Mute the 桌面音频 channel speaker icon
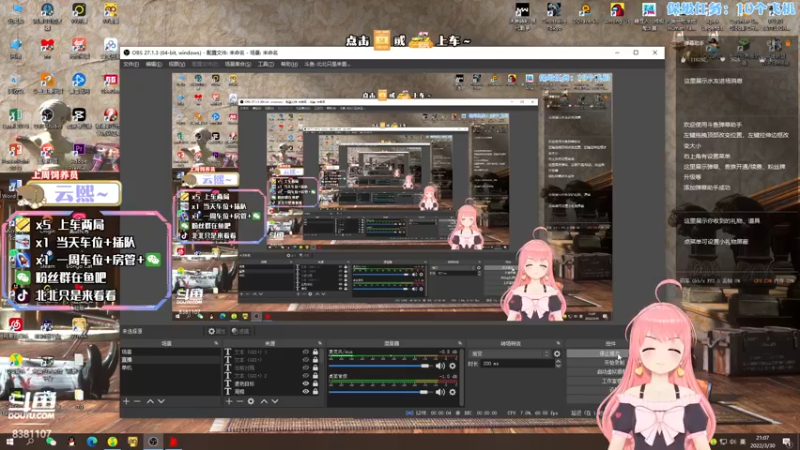 coord(440,392)
